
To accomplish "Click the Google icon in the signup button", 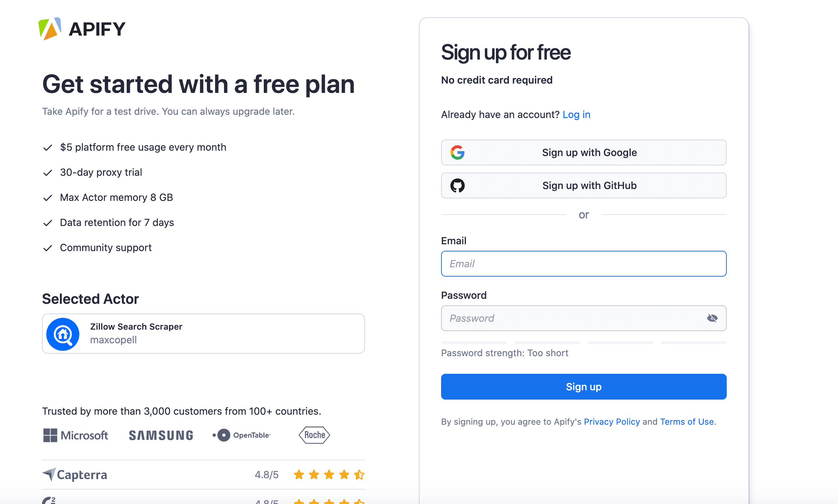I will 457,152.
